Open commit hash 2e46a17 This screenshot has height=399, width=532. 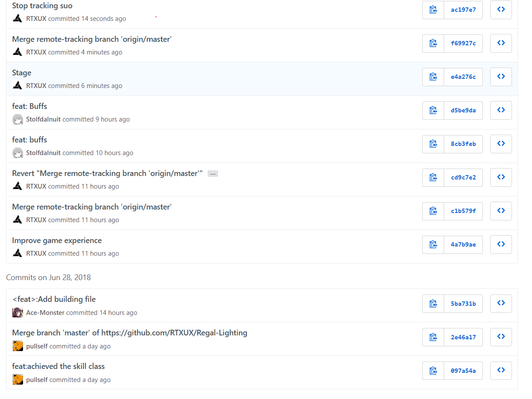(x=463, y=337)
